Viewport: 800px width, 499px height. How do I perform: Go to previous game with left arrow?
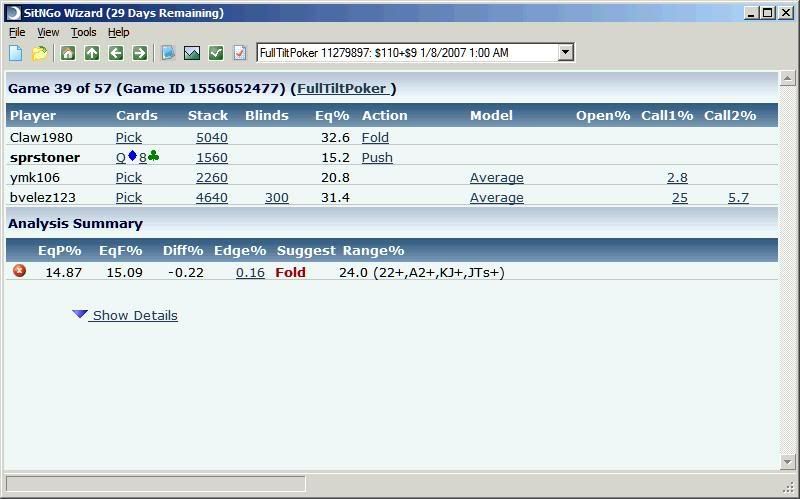click(116, 53)
